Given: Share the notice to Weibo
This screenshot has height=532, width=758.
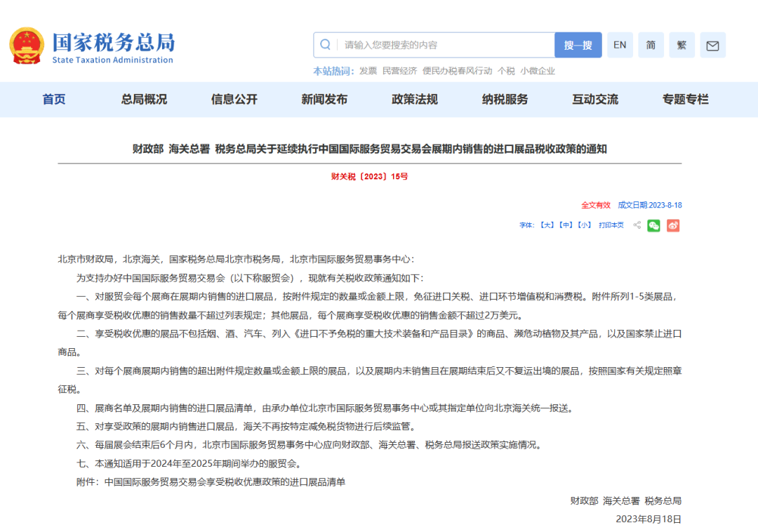Looking at the screenshot, I should pos(673,226).
